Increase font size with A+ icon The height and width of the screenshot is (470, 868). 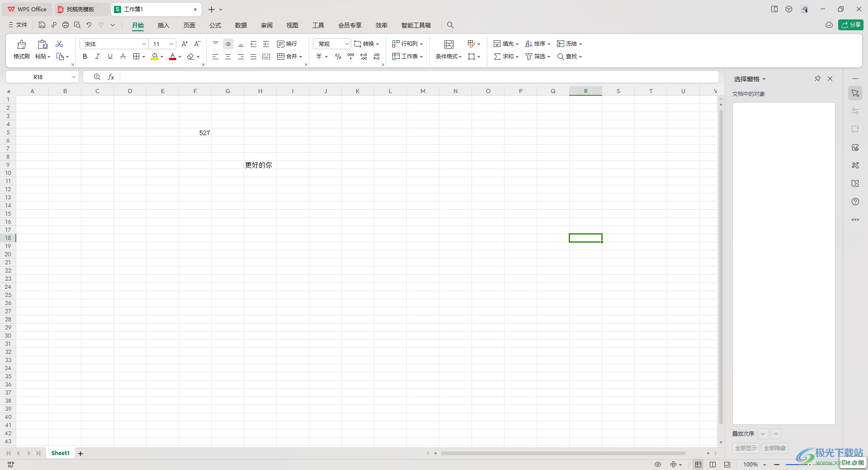tap(184, 44)
